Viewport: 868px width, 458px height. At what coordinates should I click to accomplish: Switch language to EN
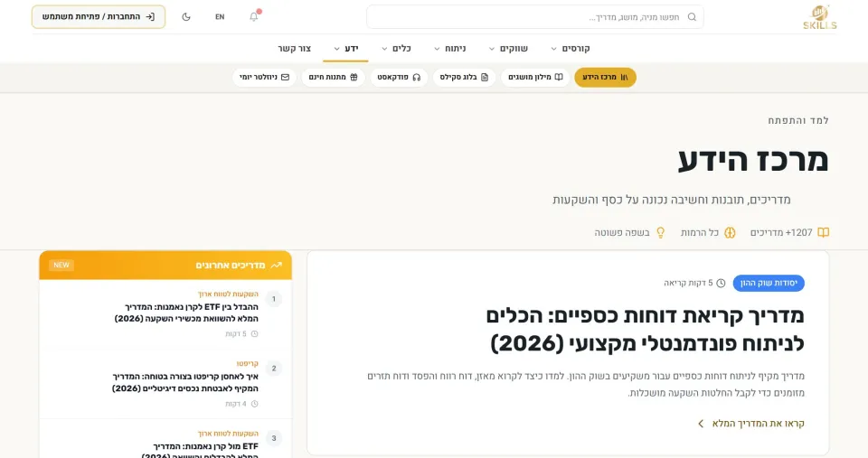(220, 17)
